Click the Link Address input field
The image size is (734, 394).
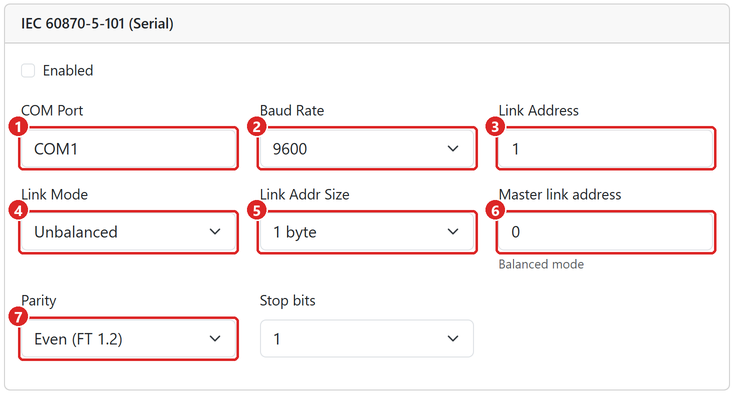click(606, 149)
